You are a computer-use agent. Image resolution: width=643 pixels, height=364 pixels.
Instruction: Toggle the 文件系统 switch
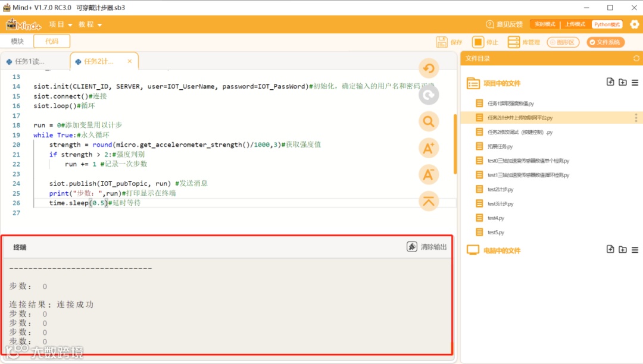[x=605, y=42]
